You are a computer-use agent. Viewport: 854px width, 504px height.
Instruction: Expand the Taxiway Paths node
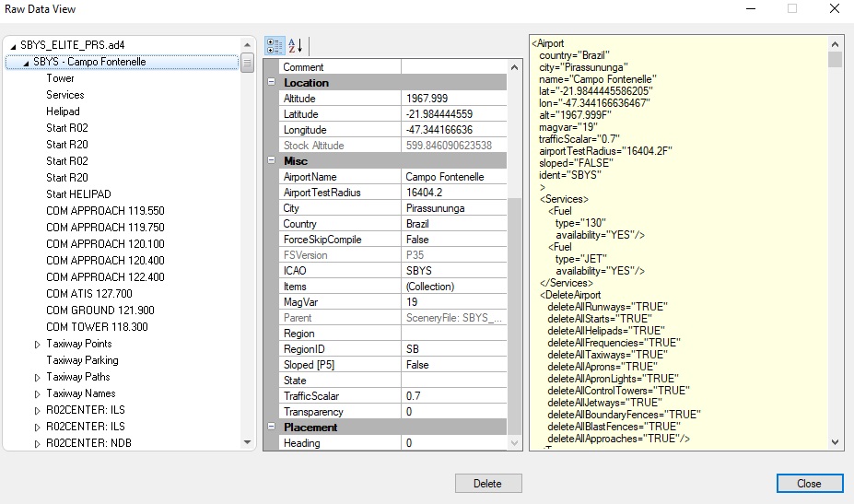tap(38, 377)
